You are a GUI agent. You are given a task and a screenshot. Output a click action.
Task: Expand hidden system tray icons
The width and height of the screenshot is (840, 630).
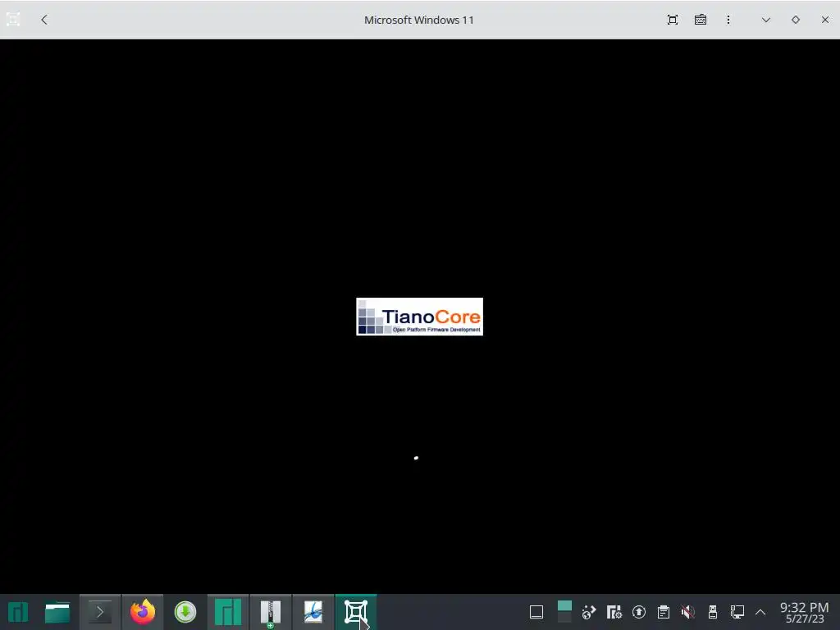tap(760, 612)
